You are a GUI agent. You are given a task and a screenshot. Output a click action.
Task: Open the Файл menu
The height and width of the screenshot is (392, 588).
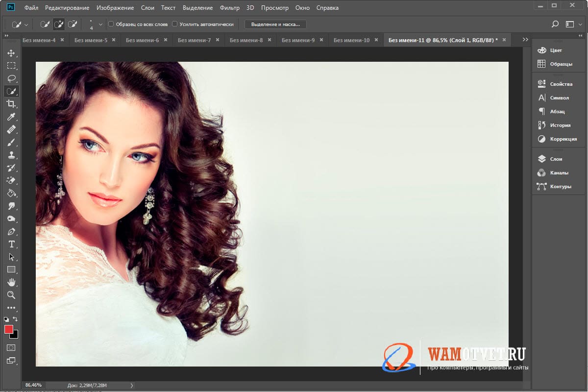coord(31,8)
